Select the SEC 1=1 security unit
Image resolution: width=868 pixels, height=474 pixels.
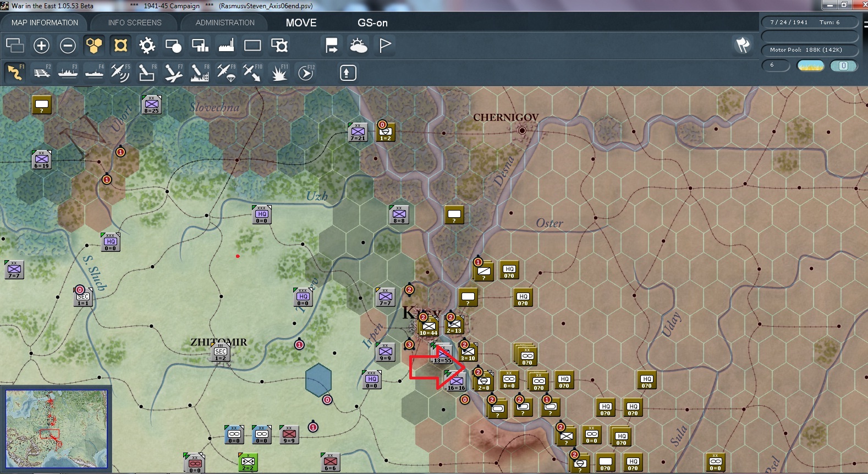(x=83, y=297)
